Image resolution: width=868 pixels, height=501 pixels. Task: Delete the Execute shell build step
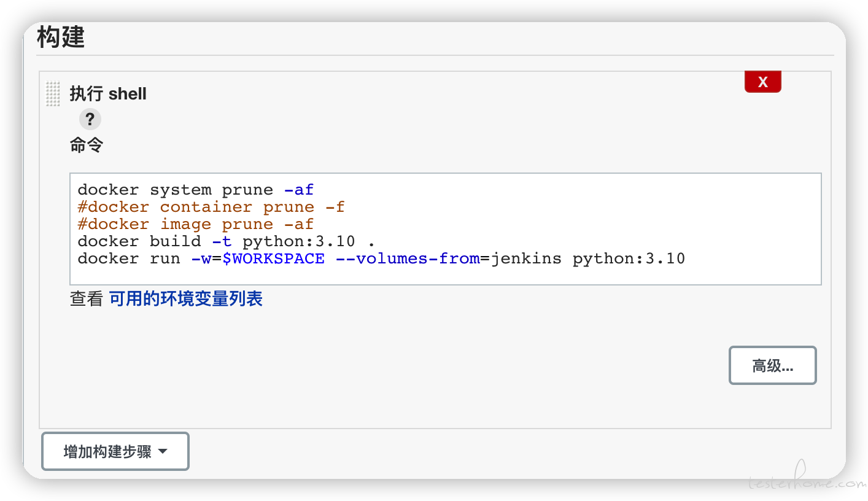(x=762, y=82)
